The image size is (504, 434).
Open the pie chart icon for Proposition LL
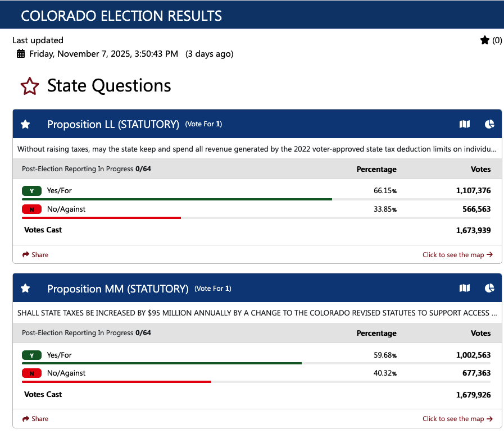coord(489,124)
